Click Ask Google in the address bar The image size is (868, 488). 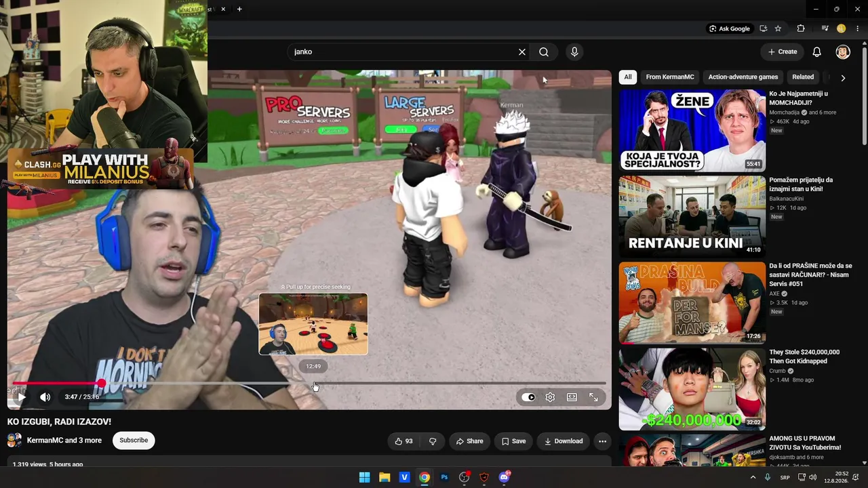click(x=730, y=28)
